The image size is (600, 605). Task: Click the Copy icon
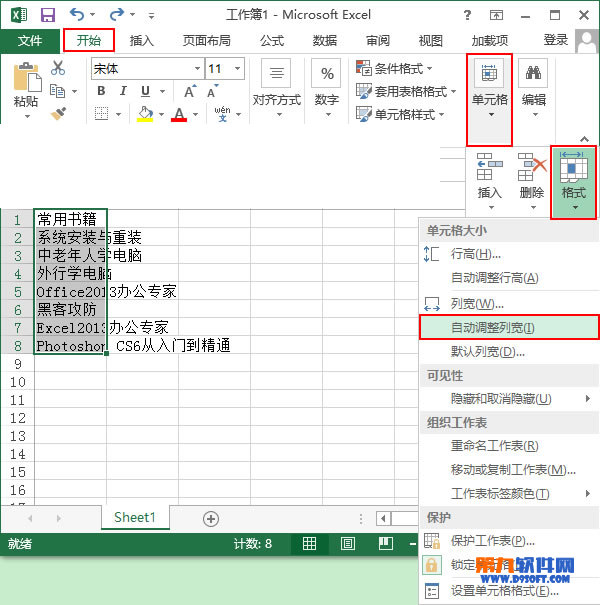coord(58,91)
